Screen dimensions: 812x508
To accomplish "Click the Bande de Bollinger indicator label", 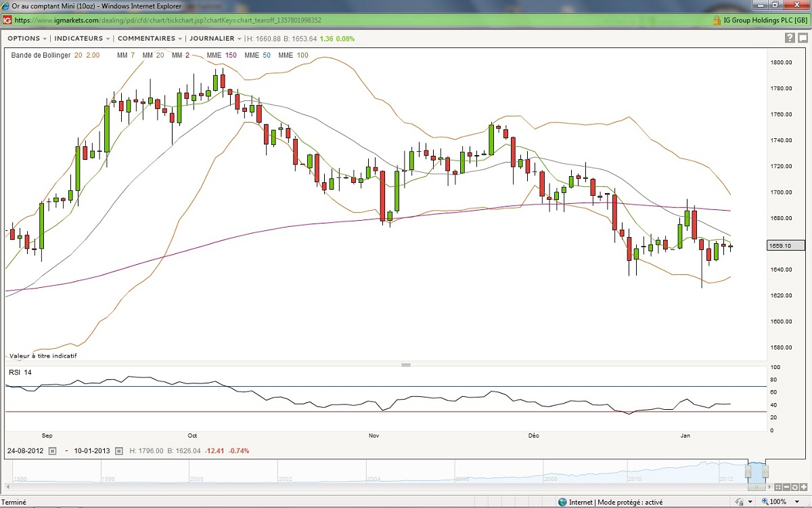I will click(41, 55).
